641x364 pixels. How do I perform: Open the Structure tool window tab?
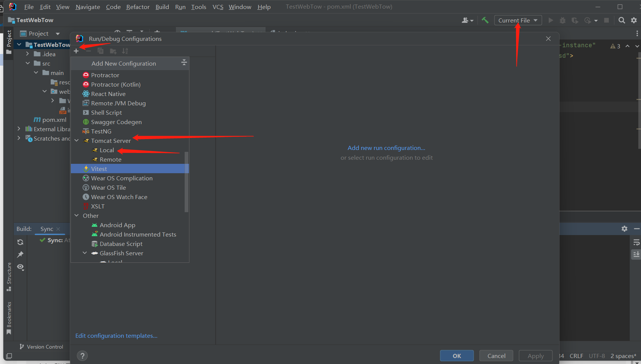[9, 277]
